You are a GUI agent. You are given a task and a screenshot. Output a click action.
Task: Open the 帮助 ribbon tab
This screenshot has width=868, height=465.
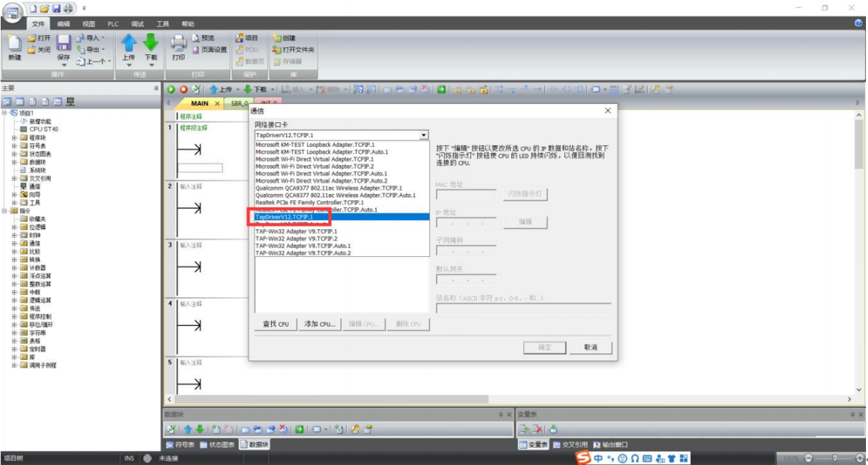point(188,24)
